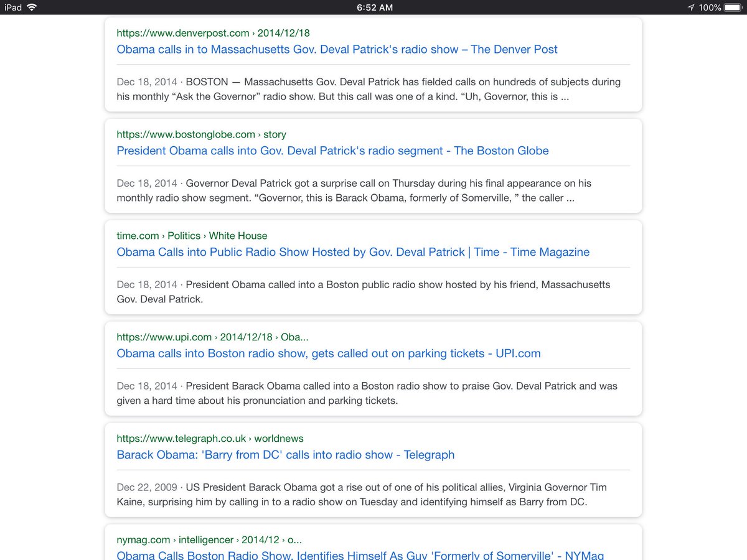The image size is (747, 560).
Task: Click the Dec 22, 2009 date text
Action: tap(147, 487)
